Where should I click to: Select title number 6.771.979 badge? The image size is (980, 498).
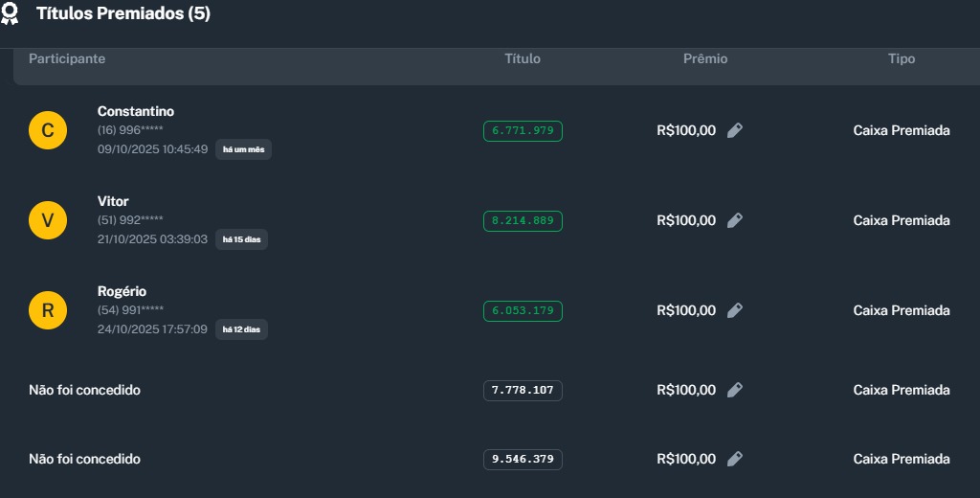[523, 130]
